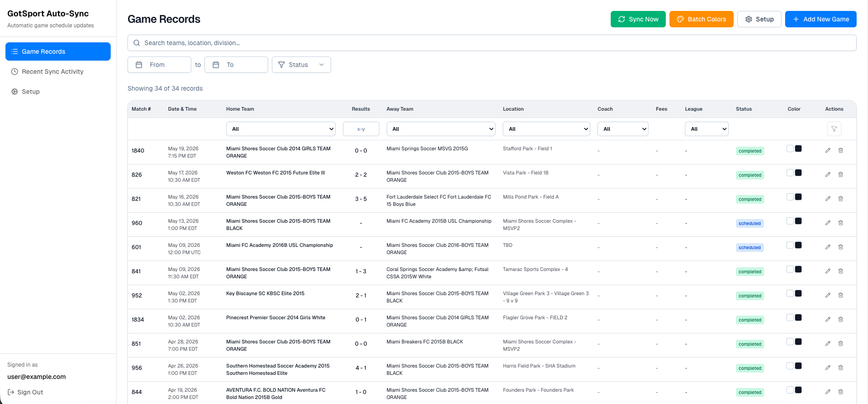This screenshot has height=404, width=868.
Task: Pick the dark color swatch for match 1834
Action: click(x=798, y=317)
